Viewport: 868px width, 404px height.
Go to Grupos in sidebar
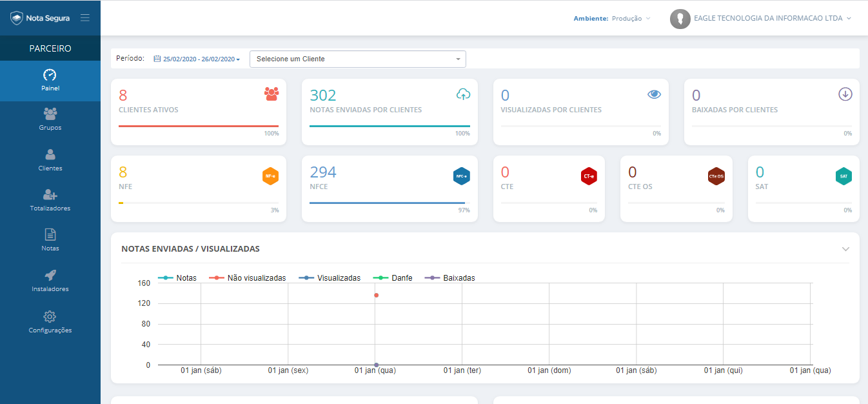[50, 119]
